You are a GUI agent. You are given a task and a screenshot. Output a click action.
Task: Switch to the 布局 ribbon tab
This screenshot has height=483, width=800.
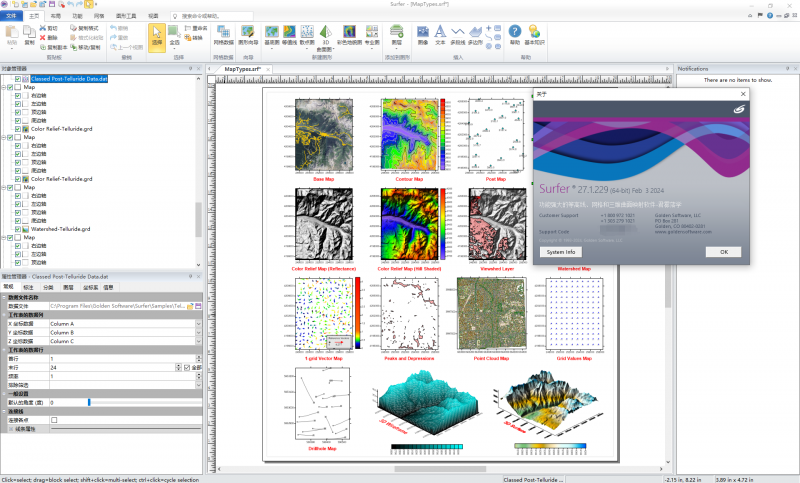55,17
